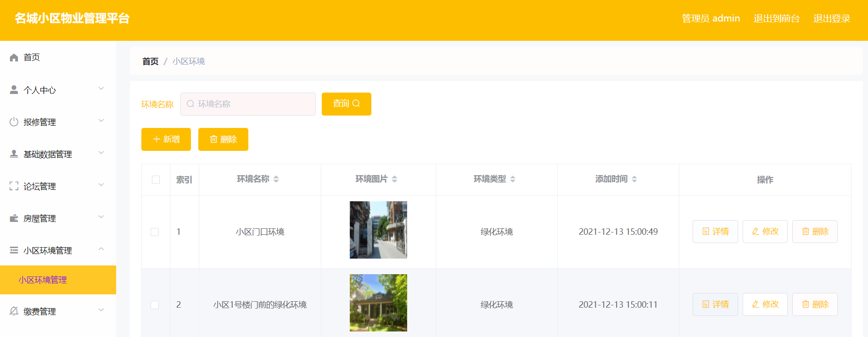Tick the select-all checkbox in the table header
This screenshot has height=337, width=868.
[x=156, y=180]
